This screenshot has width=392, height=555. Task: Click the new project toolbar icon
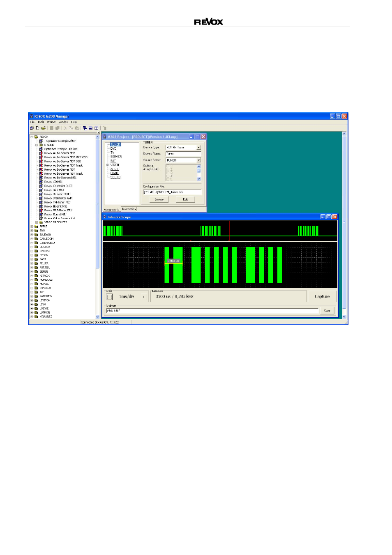[x=37, y=128]
